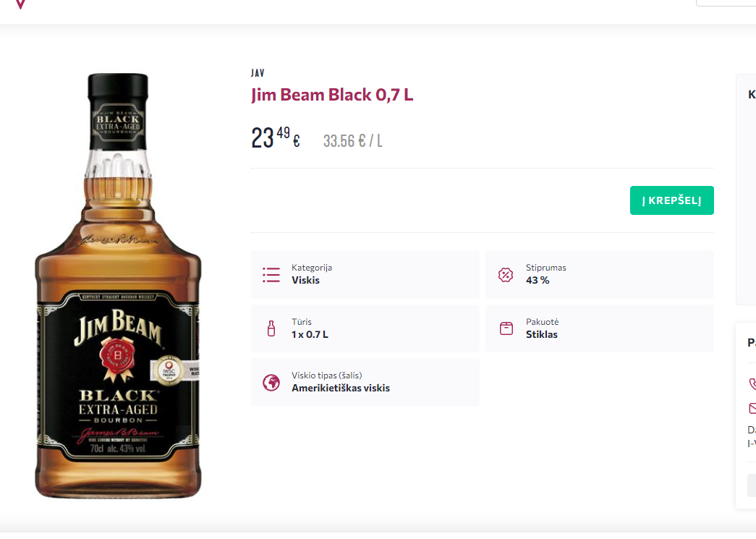Click the Jim Beam Black 0,7 L title
Viewport: 756px width, 539px height.
click(x=332, y=95)
